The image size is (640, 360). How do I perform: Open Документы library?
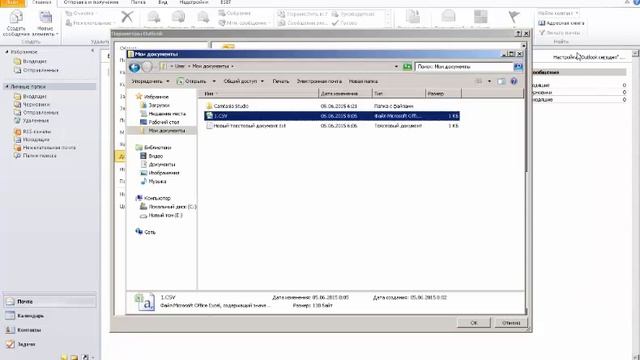[x=162, y=164]
